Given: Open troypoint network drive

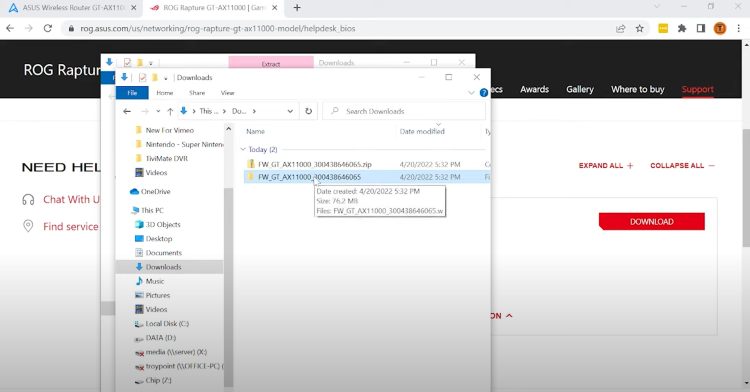Looking at the screenshot, I should click(x=179, y=366).
